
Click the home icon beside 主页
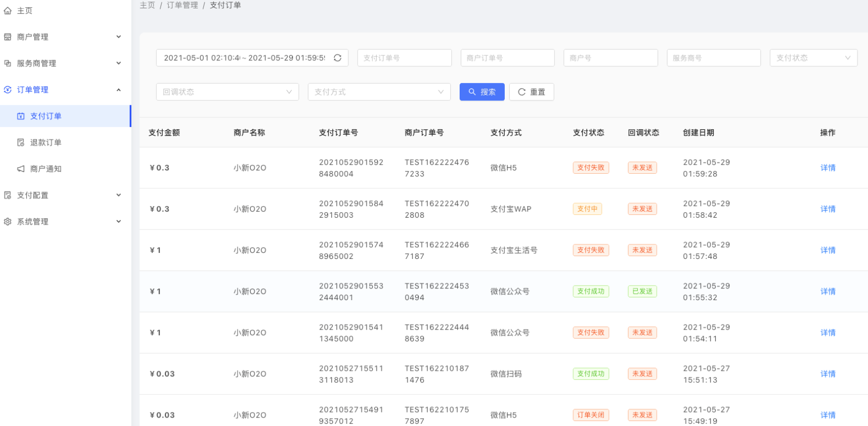coord(8,11)
